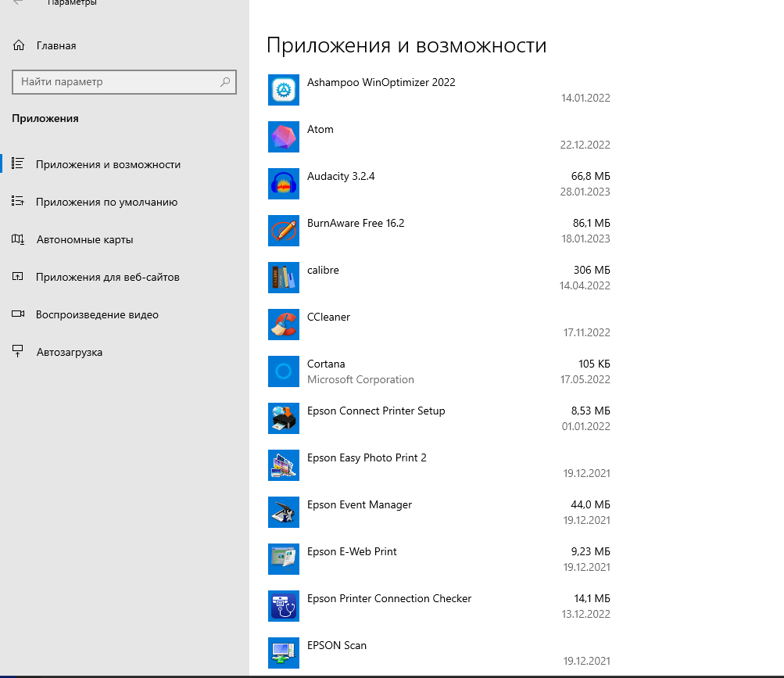
Task: Open Автозагрузка section
Action: 70,352
